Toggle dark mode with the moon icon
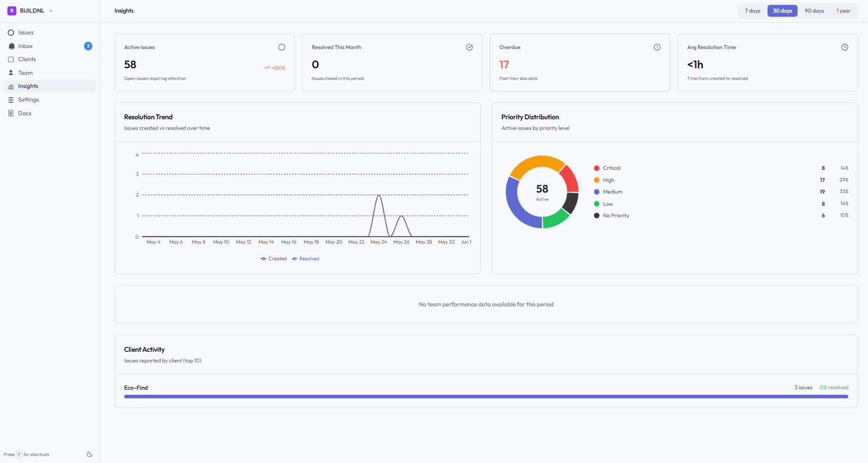This screenshot has height=463, width=868. pyautogui.click(x=89, y=454)
